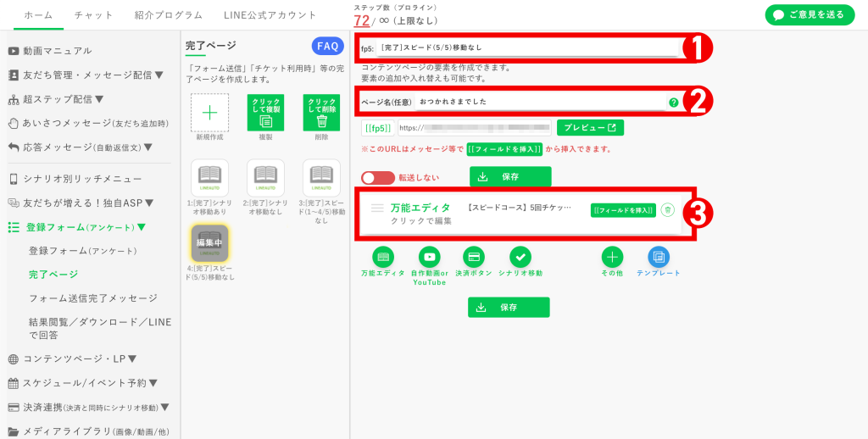The image size is (868, 439).
Task: Add a 決済ボタン element
Action: [x=474, y=257]
